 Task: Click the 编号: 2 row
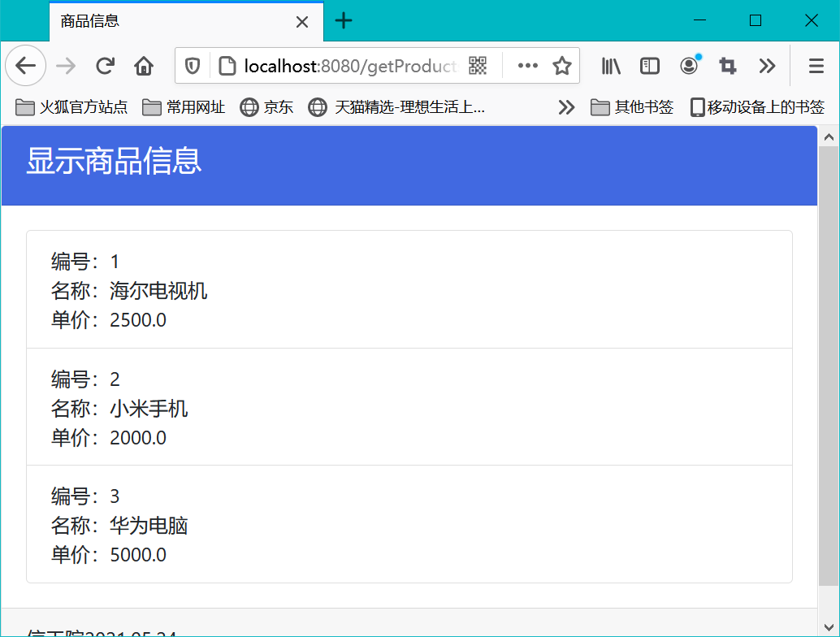(x=85, y=379)
